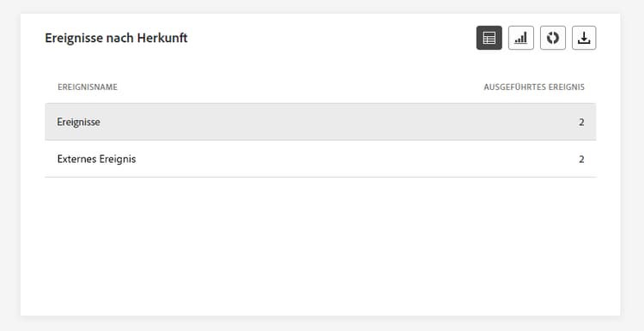This screenshot has width=644, height=331.
Task: Click the empty area below the table
Action: tap(320, 246)
